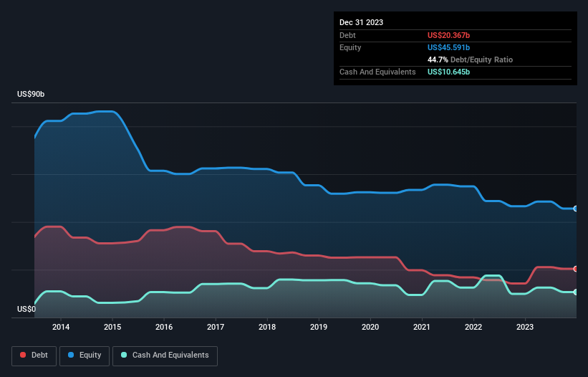Click the US$10.645b cash value

(448, 72)
